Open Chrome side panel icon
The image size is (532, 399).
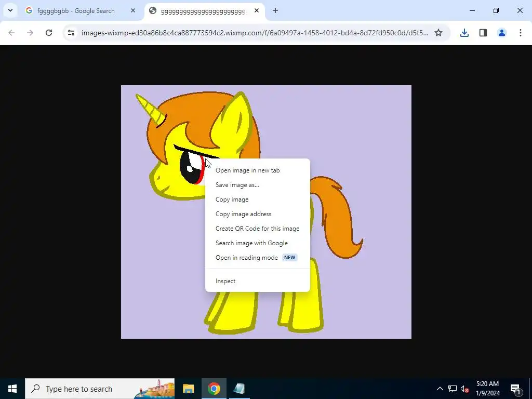483,33
